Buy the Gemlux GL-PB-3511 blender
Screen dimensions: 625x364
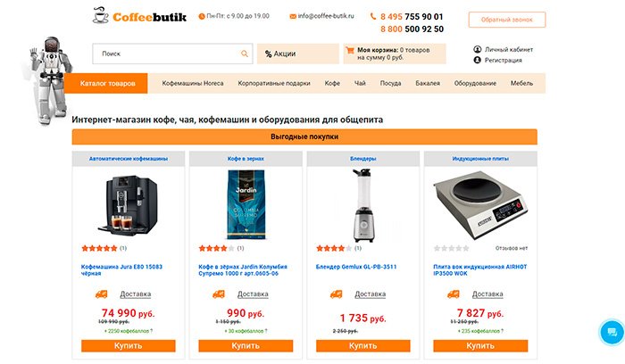(363, 345)
